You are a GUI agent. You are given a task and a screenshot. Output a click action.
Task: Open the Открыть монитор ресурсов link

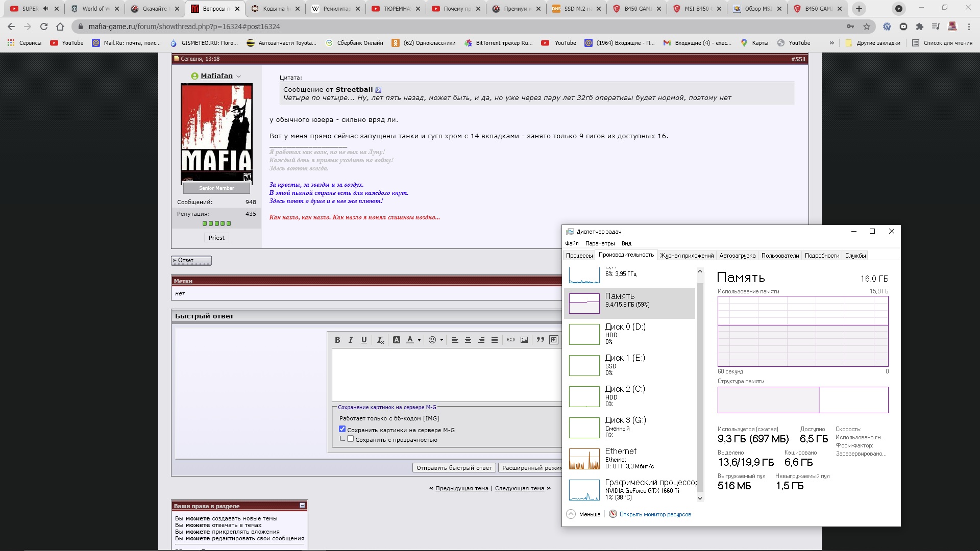655,514
